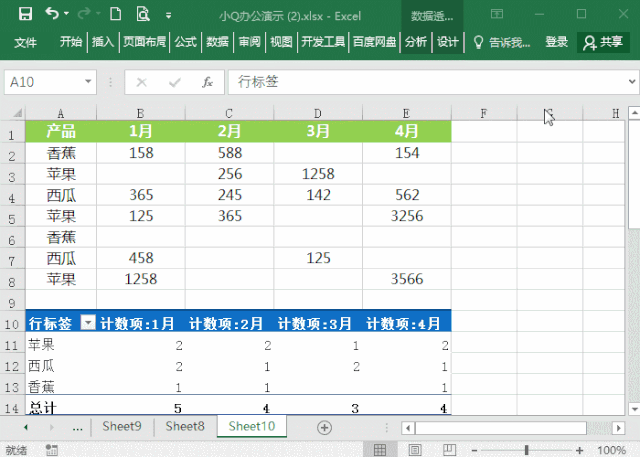Image resolution: width=640 pixels, height=457 pixels.
Task: Click the Save icon in quick access toolbar
Action: click(x=25, y=14)
